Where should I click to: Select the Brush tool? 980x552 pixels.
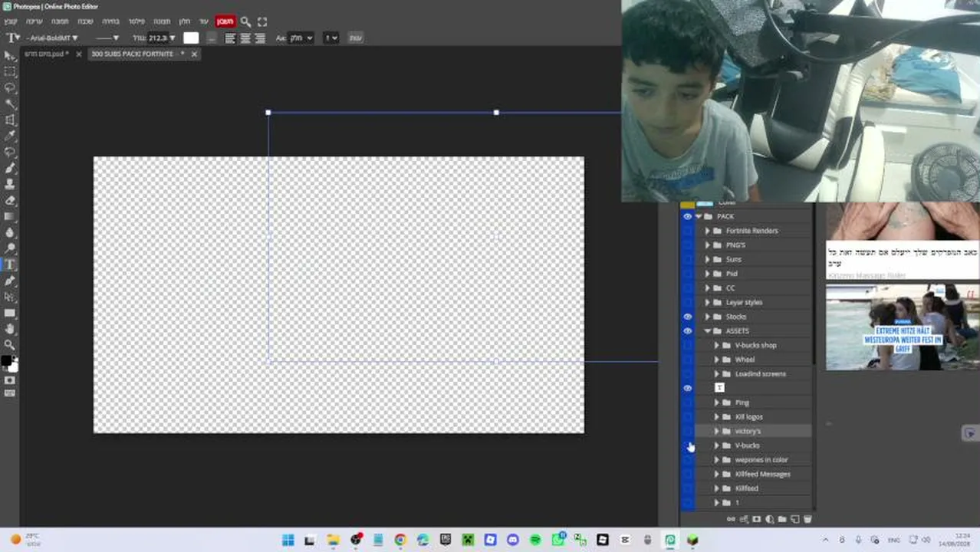coord(10,169)
